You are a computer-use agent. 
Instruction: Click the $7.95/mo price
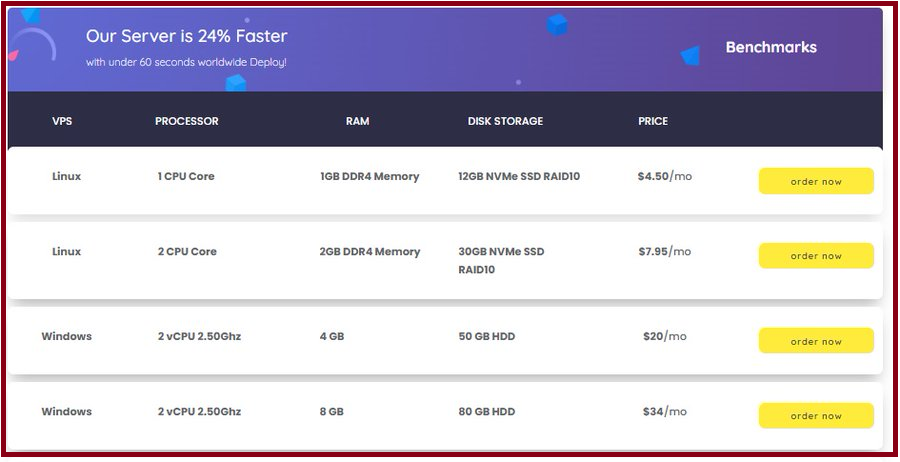[x=665, y=251]
